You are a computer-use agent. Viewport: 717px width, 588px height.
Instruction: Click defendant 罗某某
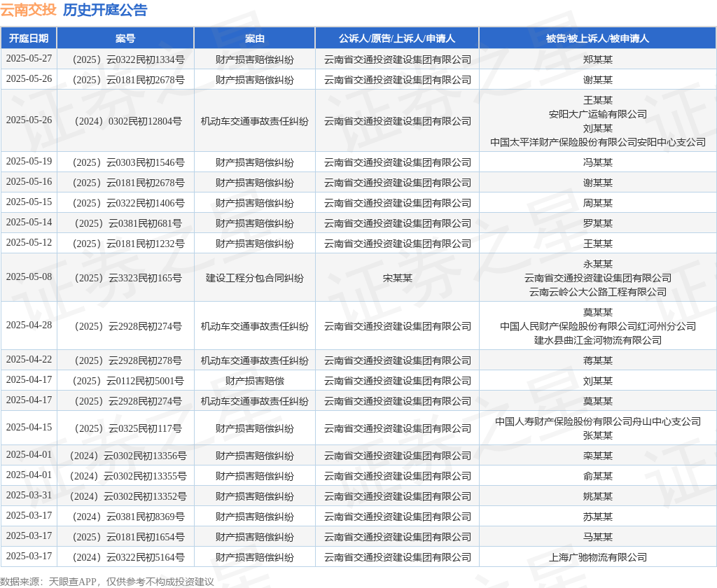[598, 223]
